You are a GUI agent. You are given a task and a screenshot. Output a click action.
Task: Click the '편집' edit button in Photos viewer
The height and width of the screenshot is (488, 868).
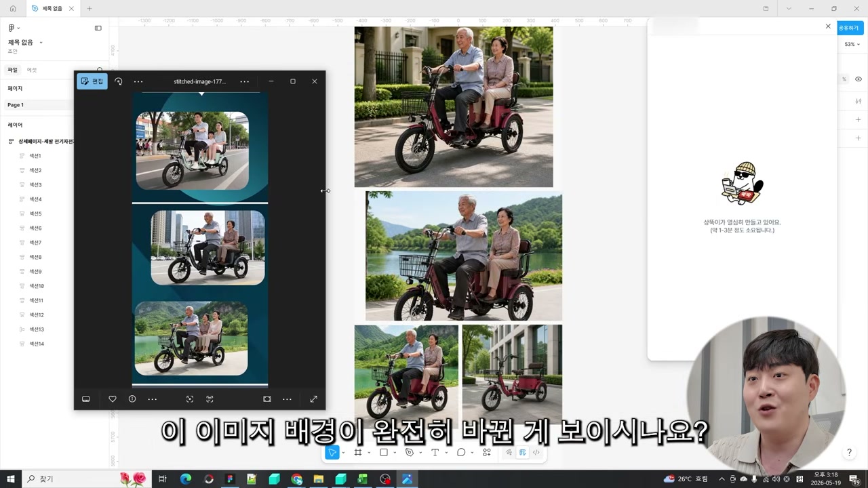tap(92, 81)
